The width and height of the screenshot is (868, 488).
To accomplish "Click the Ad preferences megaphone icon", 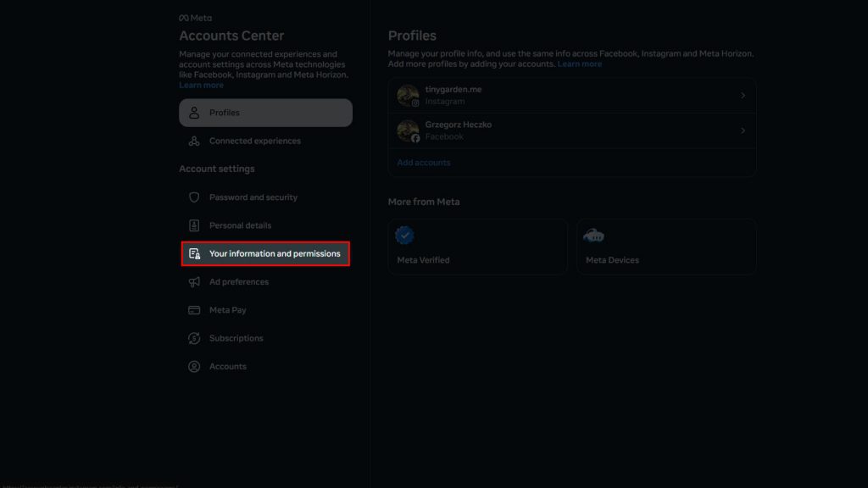I will coord(194,282).
